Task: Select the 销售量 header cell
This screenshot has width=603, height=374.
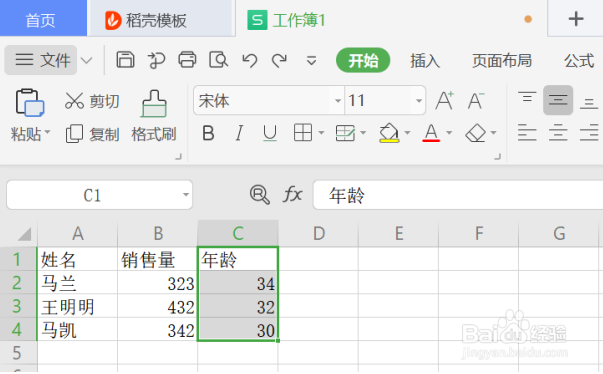Action: click(x=158, y=259)
